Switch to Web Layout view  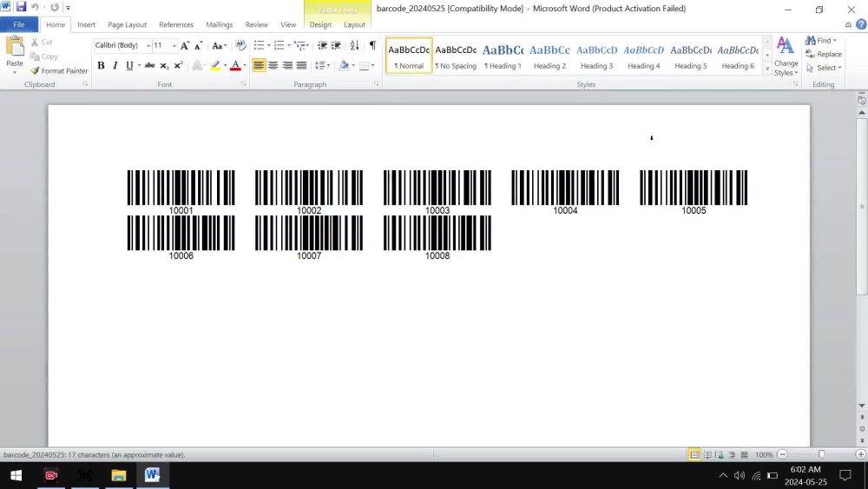(720, 454)
